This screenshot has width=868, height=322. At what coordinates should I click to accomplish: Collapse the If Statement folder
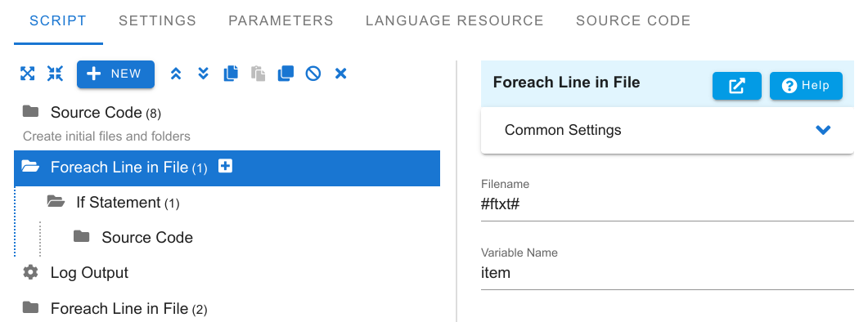pos(56,202)
